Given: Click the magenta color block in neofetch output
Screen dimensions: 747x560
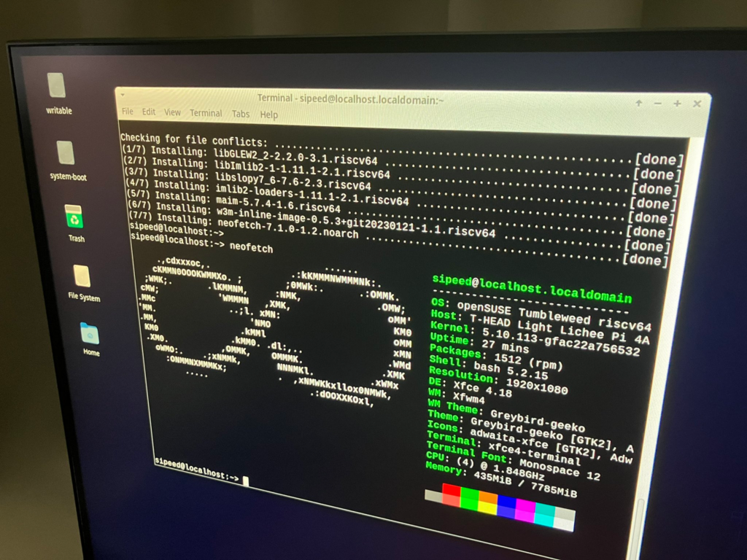Looking at the screenshot, I should (525, 510).
